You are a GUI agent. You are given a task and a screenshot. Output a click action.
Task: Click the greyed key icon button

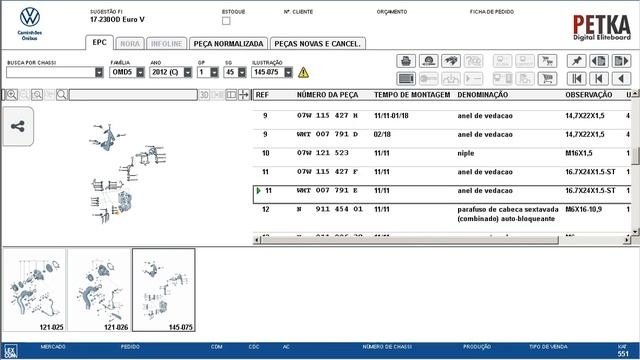click(x=428, y=78)
